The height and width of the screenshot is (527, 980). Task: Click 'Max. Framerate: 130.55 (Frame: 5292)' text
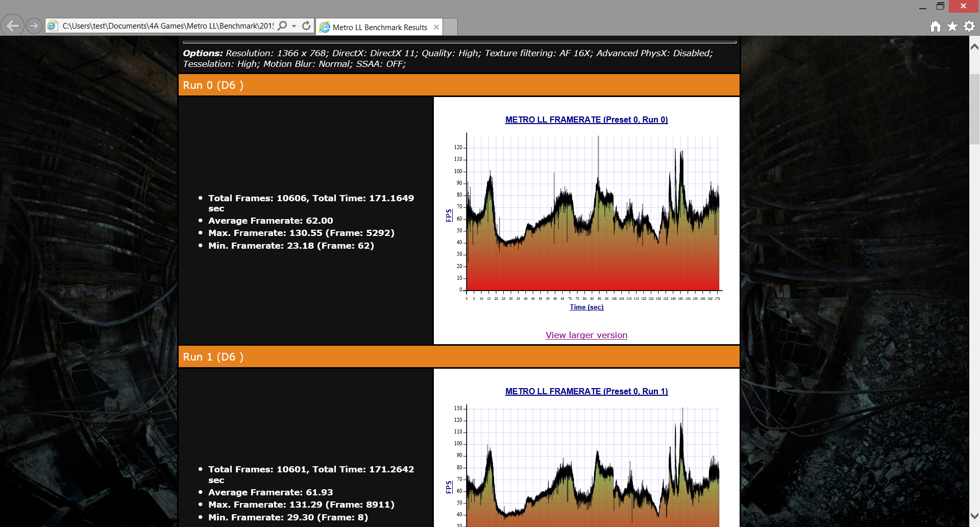pyautogui.click(x=301, y=233)
